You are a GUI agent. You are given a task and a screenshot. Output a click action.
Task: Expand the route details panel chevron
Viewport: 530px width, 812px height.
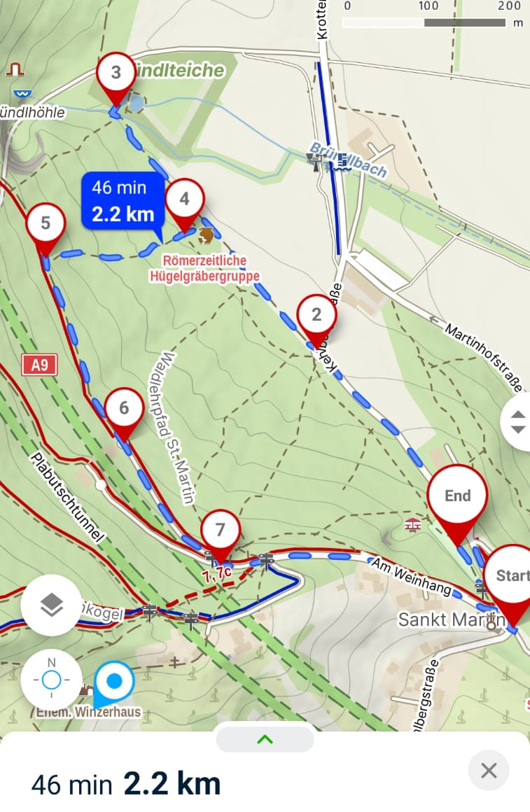tap(265, 739)
